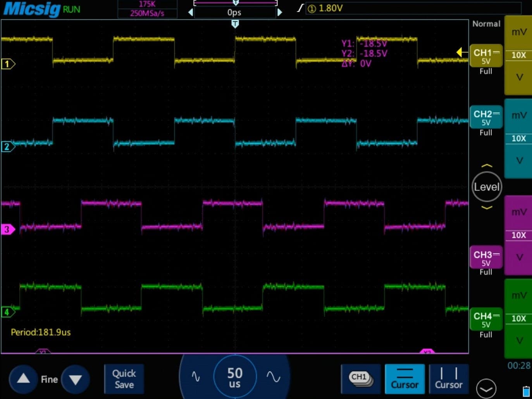Tap the round Level knob button

(x=487, y=187)
